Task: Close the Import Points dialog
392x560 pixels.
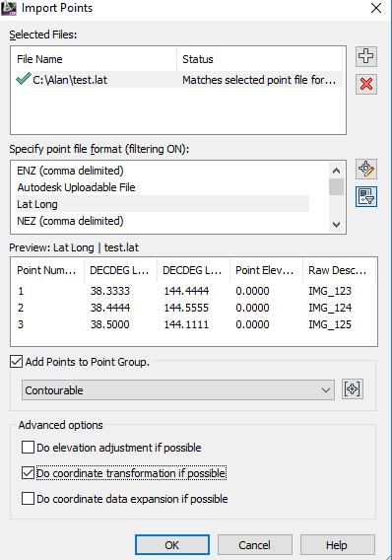Action: click(x=376, y=8)
